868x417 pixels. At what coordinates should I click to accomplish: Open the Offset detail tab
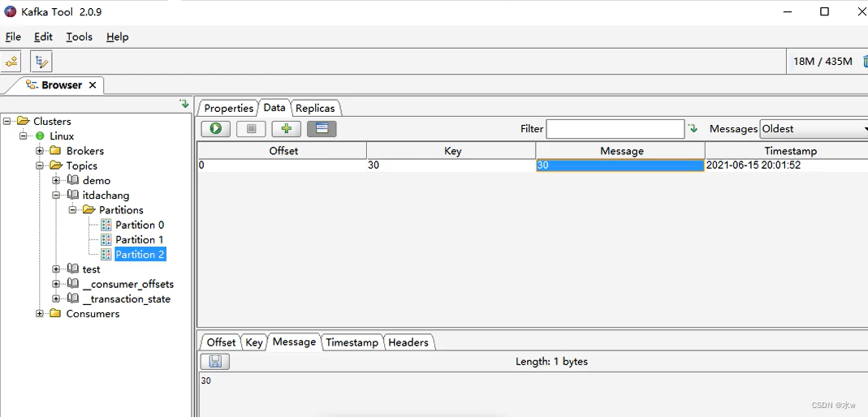tap(221, 342)
